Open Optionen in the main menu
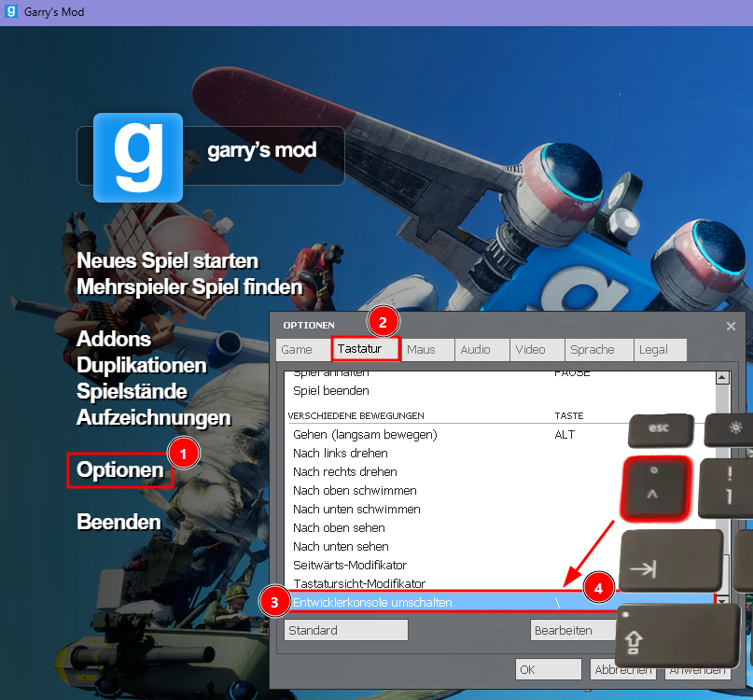This screenshot has width=753, height=700. 120,470
